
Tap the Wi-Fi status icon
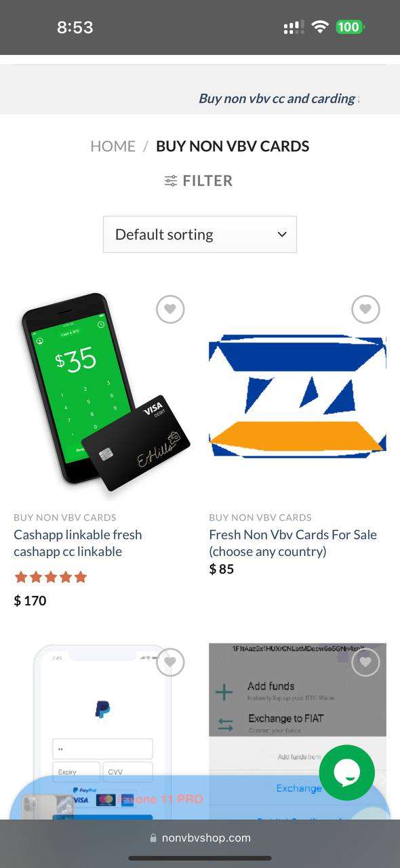point(319,27)
